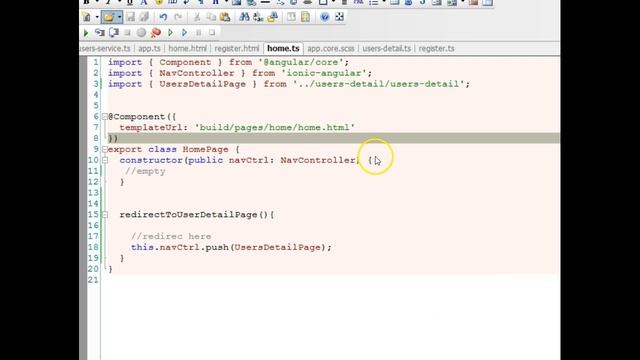Screen dimensions: 640x360
Task: Switch to the users-service.ts tab
Action: [105, 49]
